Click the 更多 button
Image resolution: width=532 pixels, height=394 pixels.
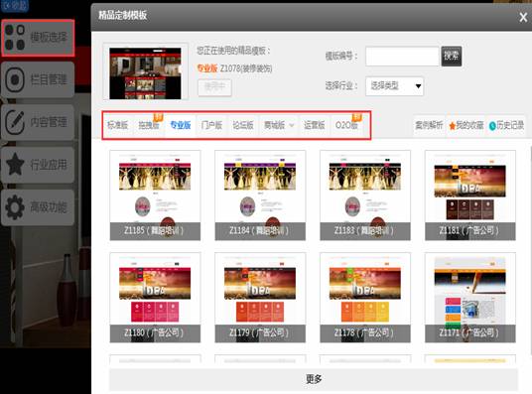(x=314, y=379)
